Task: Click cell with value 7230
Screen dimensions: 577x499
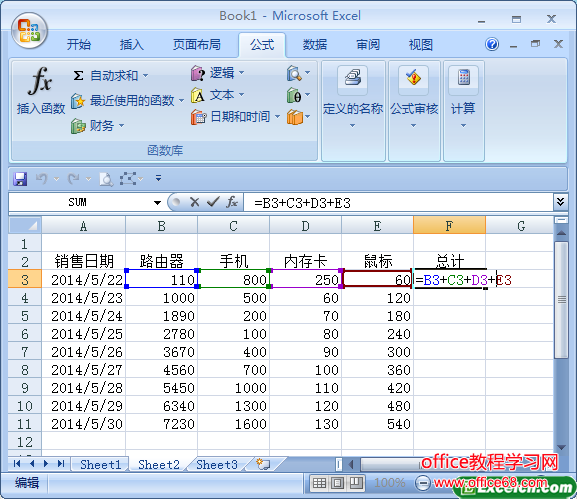Action: point(161,424)
